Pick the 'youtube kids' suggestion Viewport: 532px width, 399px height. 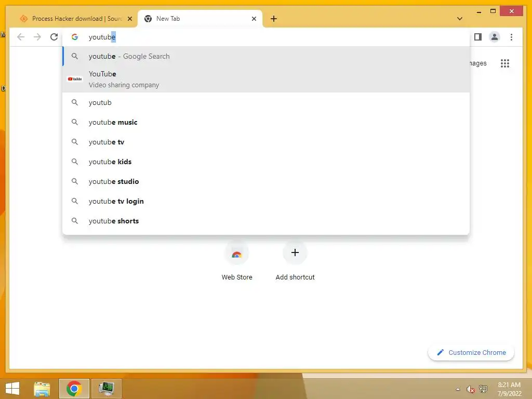(x=266, y=162)
